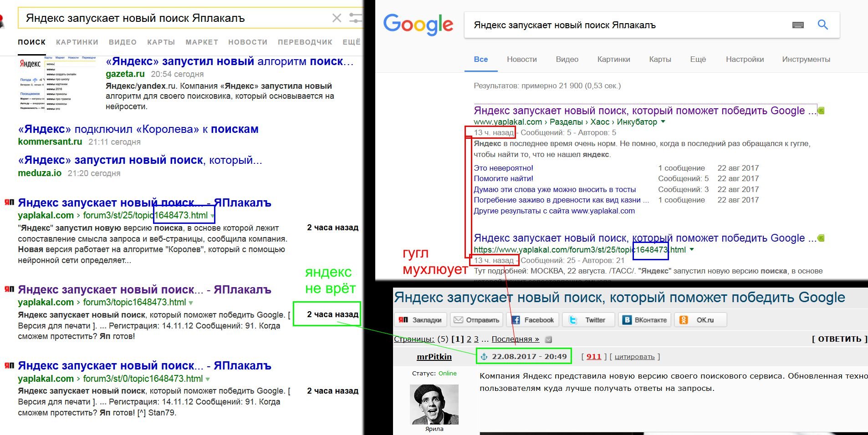Switch to Yandex ПЕРЕВОДЧИК tab

(x=305, y=42)
